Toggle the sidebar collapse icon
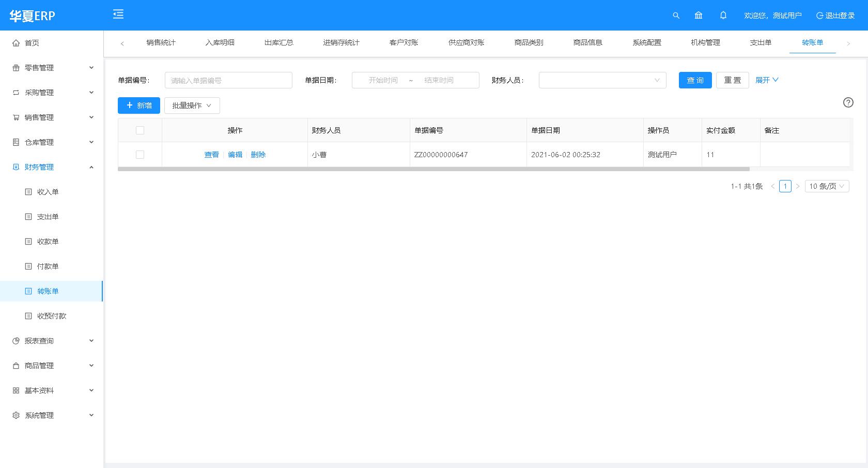The image size is (868, 468). 118,14
